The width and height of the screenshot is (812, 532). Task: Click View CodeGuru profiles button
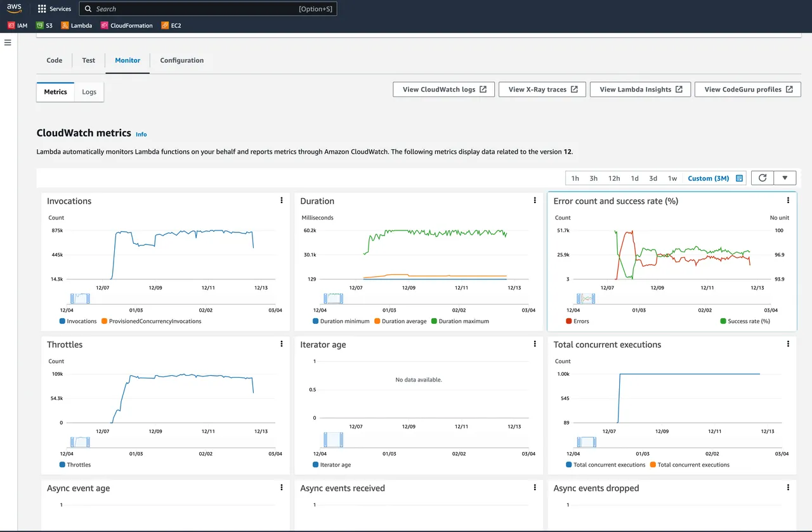tap(748, 90)
